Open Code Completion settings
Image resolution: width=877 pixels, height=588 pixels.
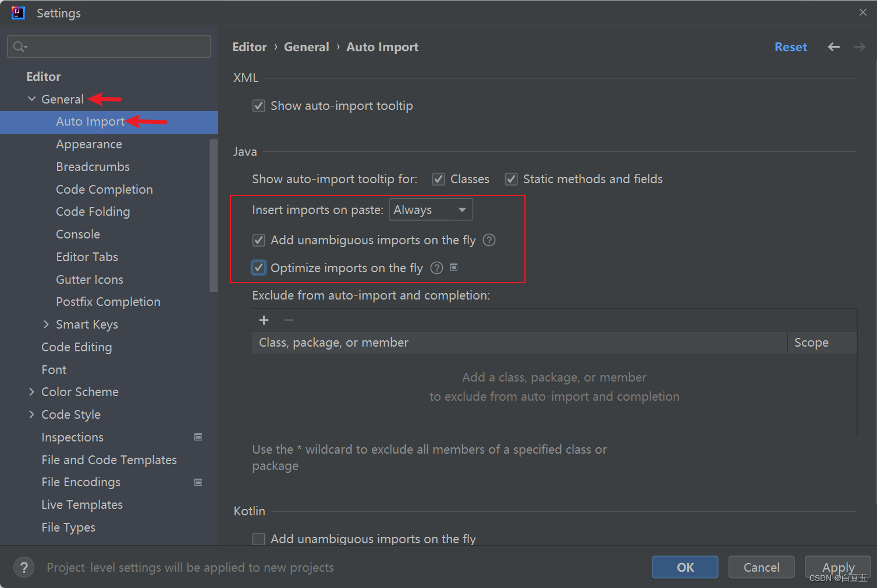tap(104, 190)
